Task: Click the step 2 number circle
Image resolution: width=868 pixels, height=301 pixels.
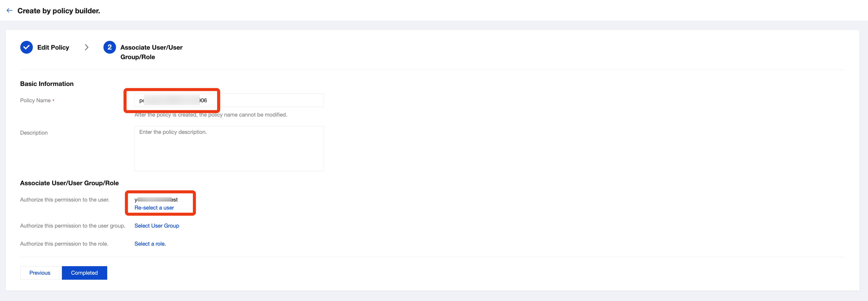Action: [x=109, y=48]
